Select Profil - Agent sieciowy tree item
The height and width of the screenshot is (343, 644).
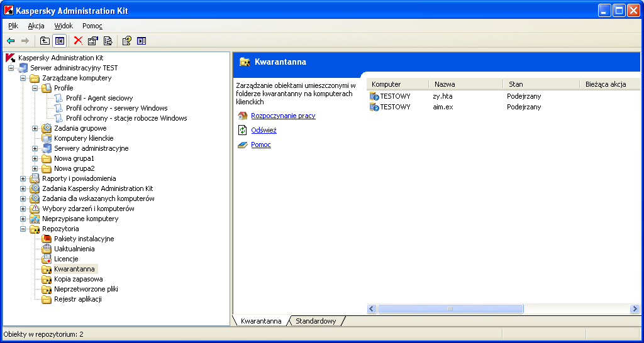(99, 98)
